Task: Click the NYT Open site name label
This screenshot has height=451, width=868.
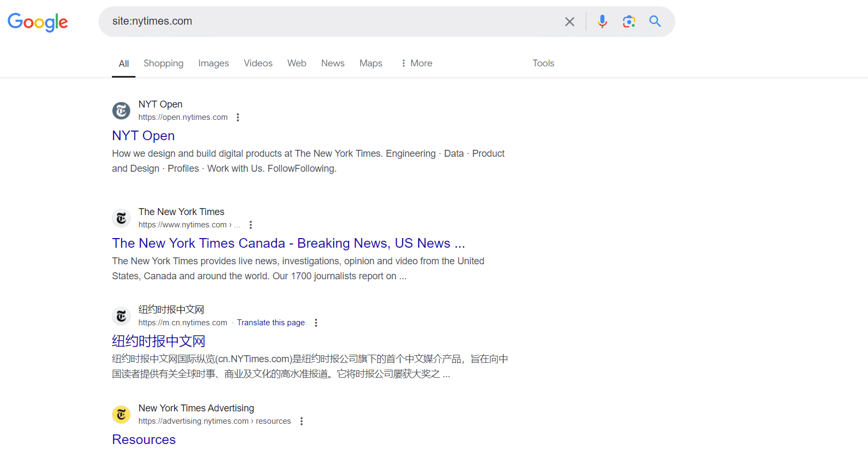Action: pyautogui.click(x=160, y=104)
